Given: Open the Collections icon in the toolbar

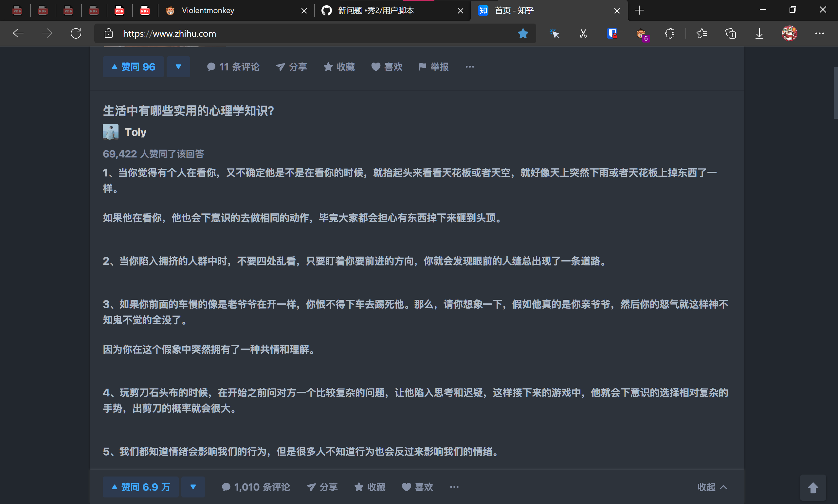Looking at the screenshot, I should click(x=730, y=33).
